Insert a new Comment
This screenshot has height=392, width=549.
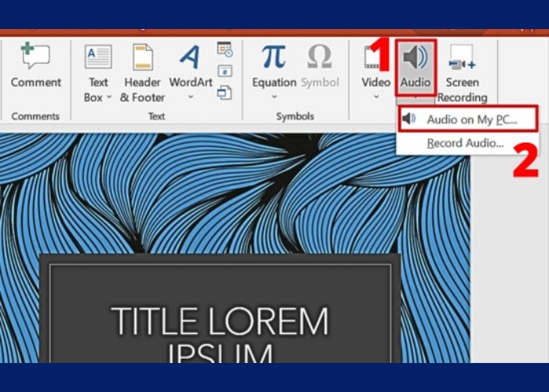click(36, 66)
